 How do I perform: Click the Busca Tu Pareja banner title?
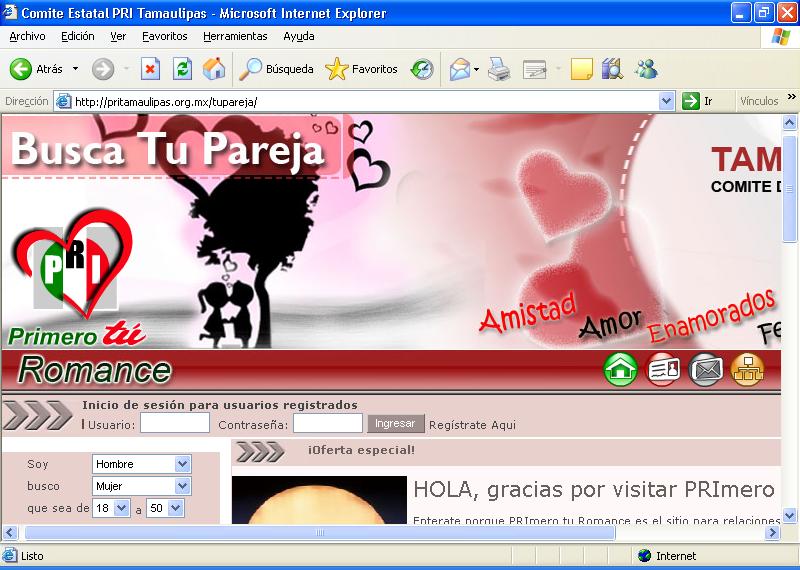pyautogui.click(x=168, y=149)
